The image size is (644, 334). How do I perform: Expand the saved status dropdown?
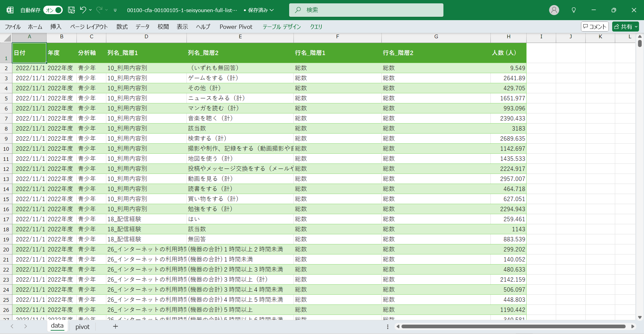(x=272, y=10)
